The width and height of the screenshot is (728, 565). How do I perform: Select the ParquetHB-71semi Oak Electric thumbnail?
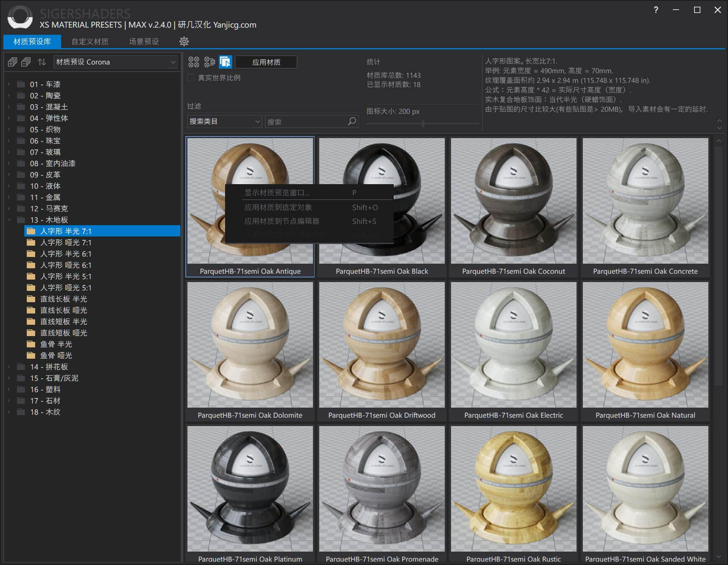[x=513, y=351]
